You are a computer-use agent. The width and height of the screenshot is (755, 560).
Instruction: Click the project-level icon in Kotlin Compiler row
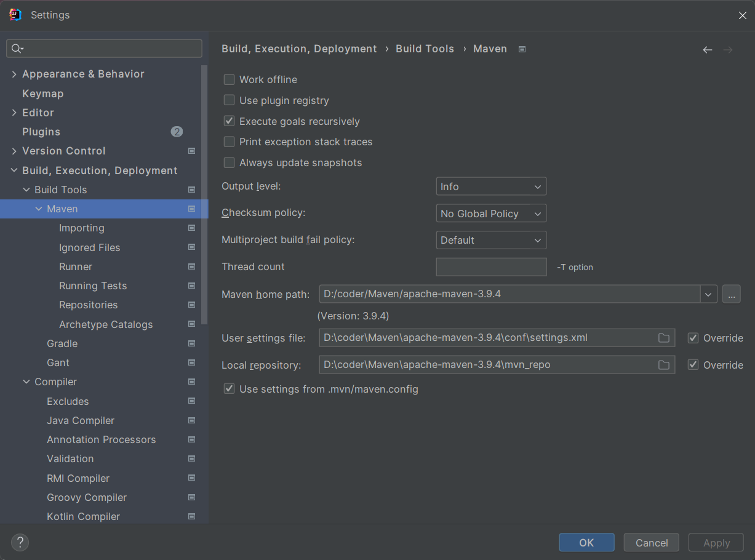[191, 516]
